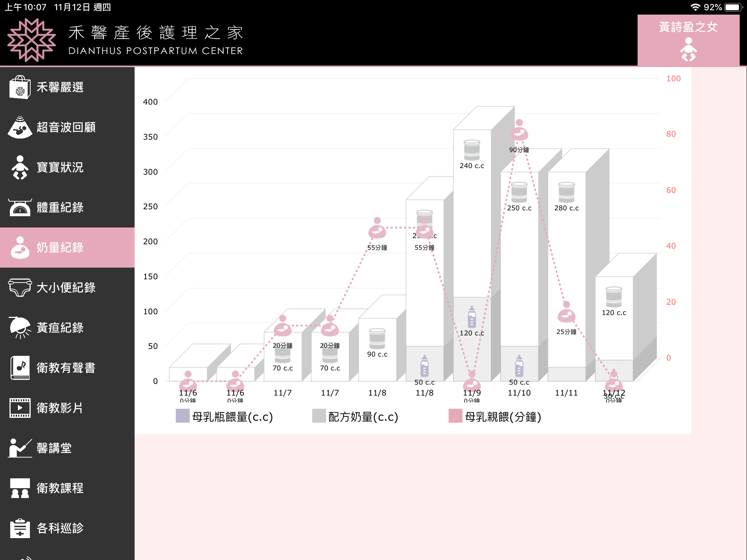Open the jaundice lamp icon 黃疸紀錄

point(20,328)
